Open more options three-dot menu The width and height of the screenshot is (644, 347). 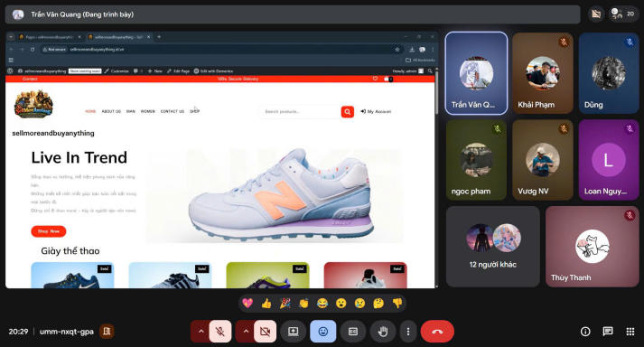click(408, 332)
